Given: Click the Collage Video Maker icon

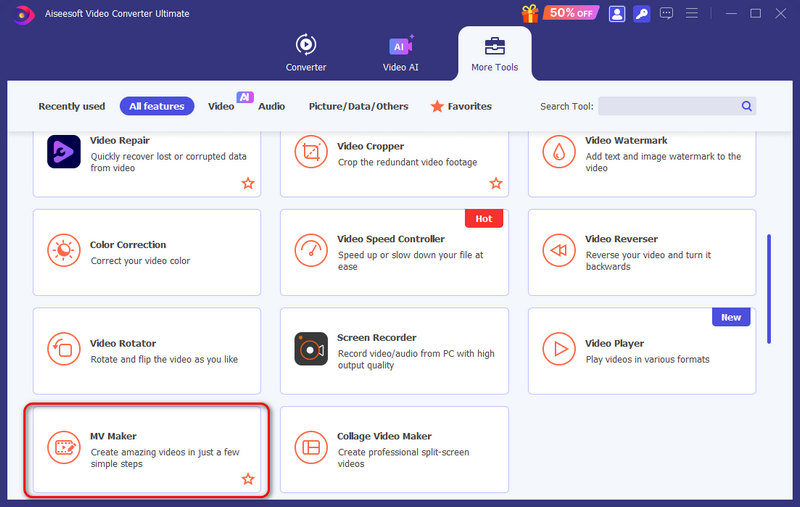Looking at the screenshot, I should (x=311, y=447).
